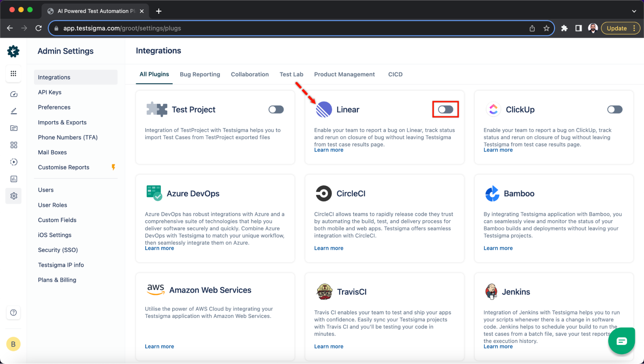The image size is (644, 364).
Task: Expand the tab list chevron
Action: pos(634,11)
